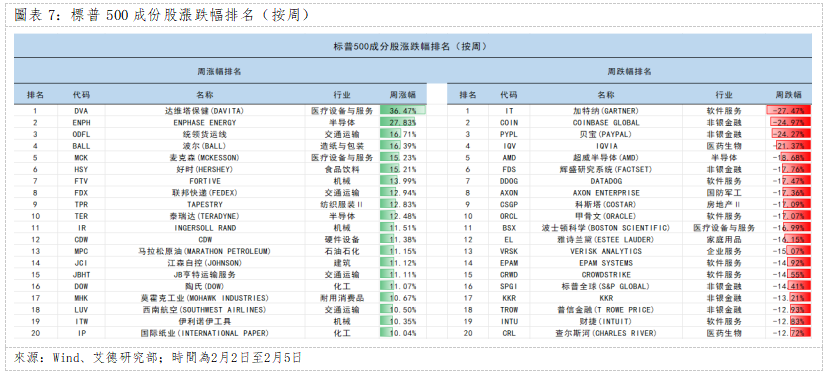Select the 16.71% gain value
Image resolution: width=834 pixels, height=377 pixels.
[403, 135]
